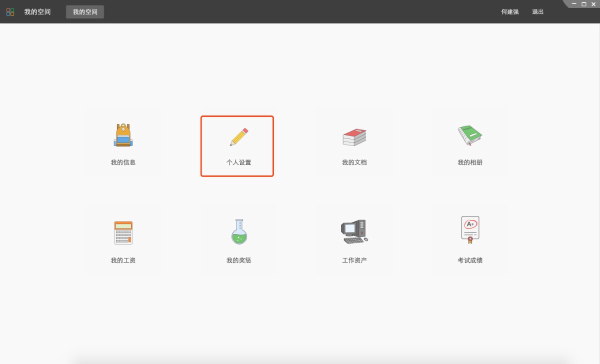Click the 我的信息 text label
Screen dimensions: 600x364
(x=123, y=162)
